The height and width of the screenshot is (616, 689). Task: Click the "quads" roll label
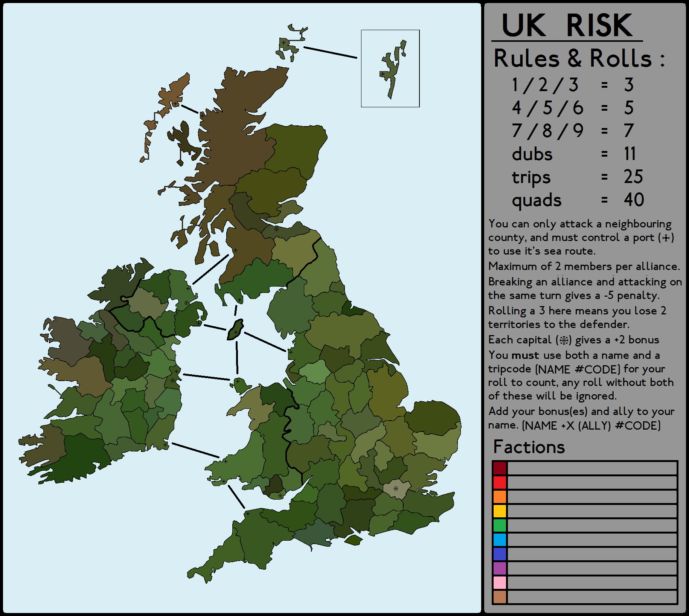537,200
